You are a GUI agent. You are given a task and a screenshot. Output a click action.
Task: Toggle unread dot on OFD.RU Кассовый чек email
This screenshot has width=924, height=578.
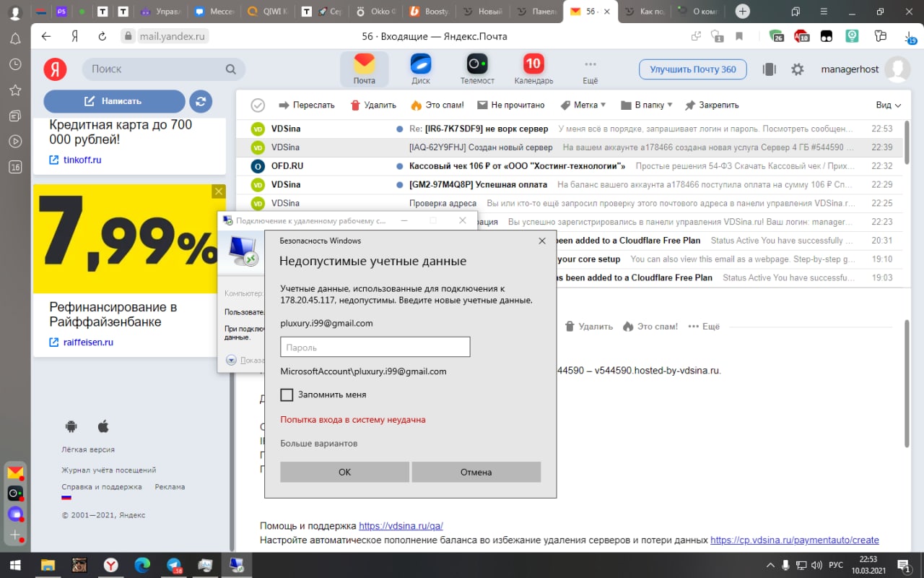click(399, 166)
